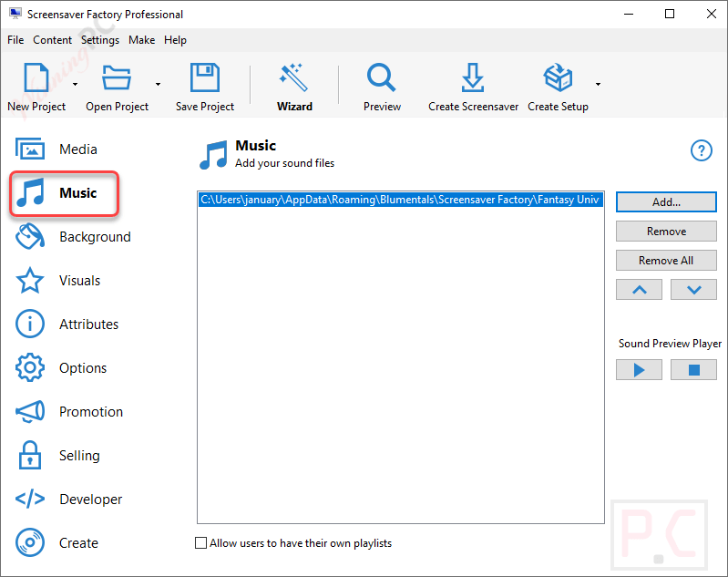728x577 pixels.
Task: Move selected sound file up
Action: tap(640, 290)
